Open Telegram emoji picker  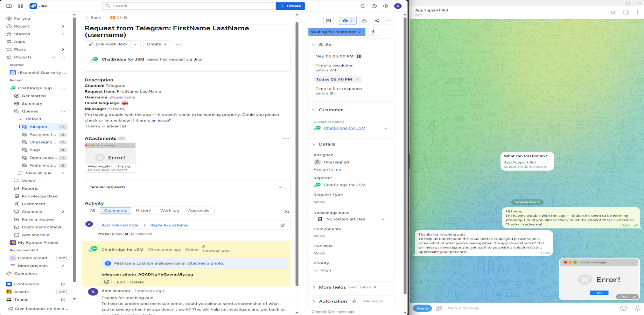tap(623, 308)
